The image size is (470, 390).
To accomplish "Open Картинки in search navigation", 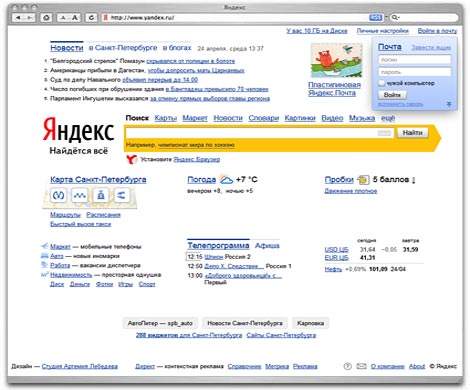I will 300,118.
